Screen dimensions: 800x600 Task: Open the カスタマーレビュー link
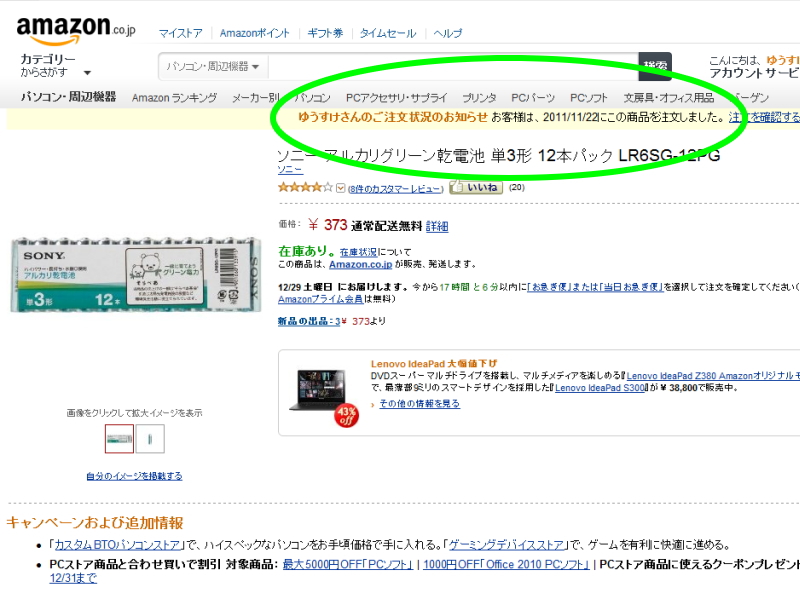[x=396, y=188]
